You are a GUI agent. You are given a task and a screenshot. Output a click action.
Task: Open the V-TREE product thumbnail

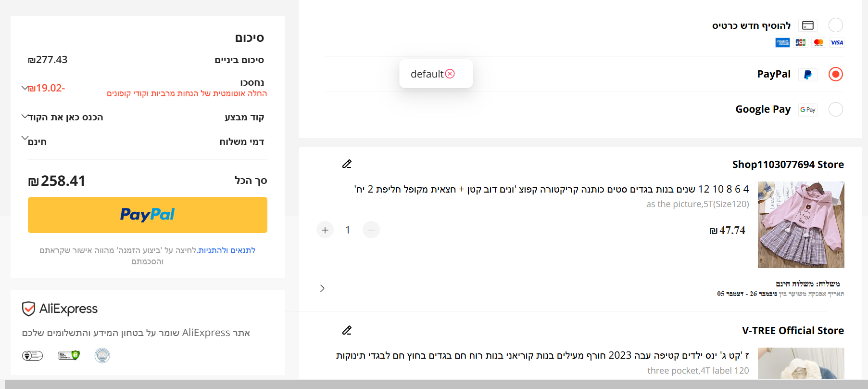pyautogui.click(x=801, y=363)
